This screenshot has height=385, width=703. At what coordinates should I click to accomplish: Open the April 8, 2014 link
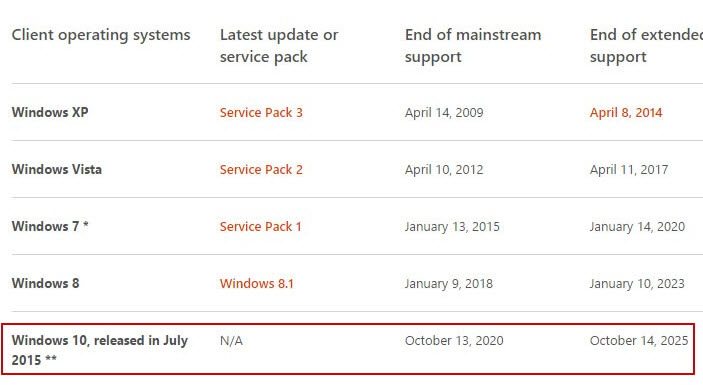626,112
